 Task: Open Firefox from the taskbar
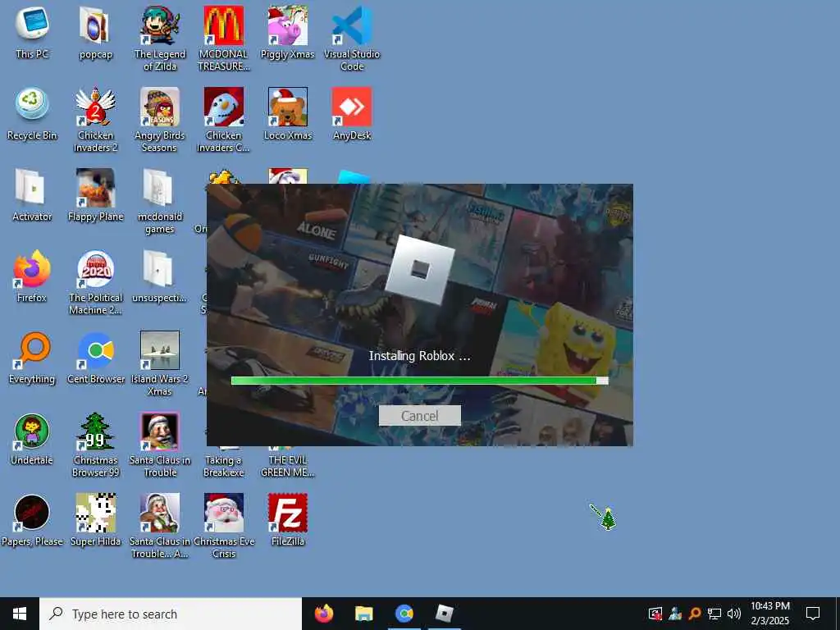coord(323,614)
